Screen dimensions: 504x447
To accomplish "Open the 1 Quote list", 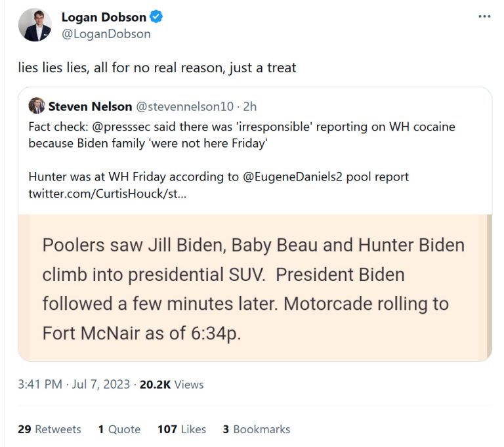I will (x=119, y=429).
